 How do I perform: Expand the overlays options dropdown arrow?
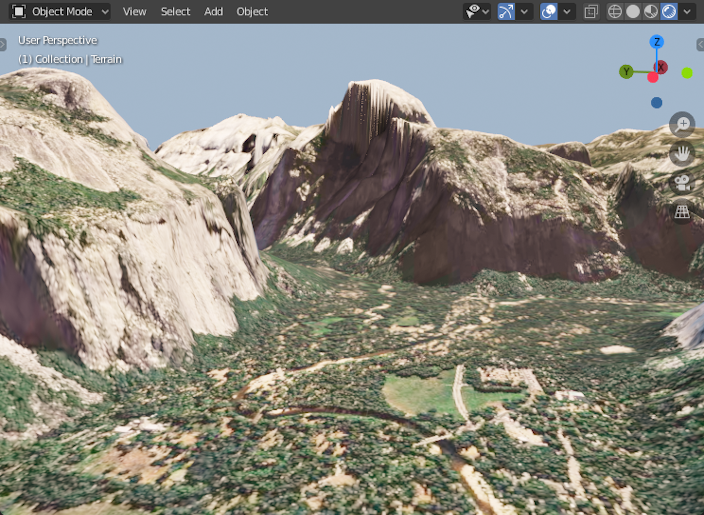point(567,12)
